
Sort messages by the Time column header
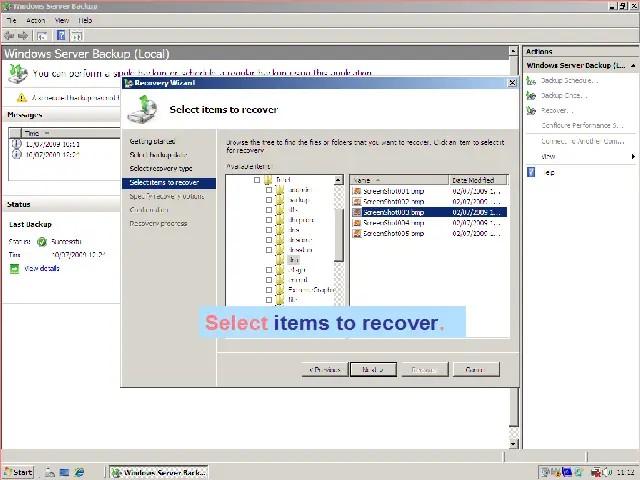[70, 133]
